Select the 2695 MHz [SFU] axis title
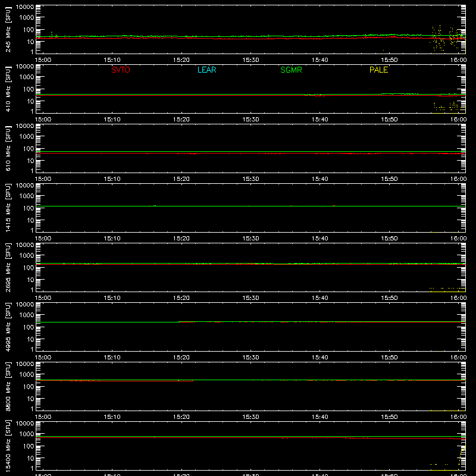Screen dimensions: 476x476 (x=8, y=267)
